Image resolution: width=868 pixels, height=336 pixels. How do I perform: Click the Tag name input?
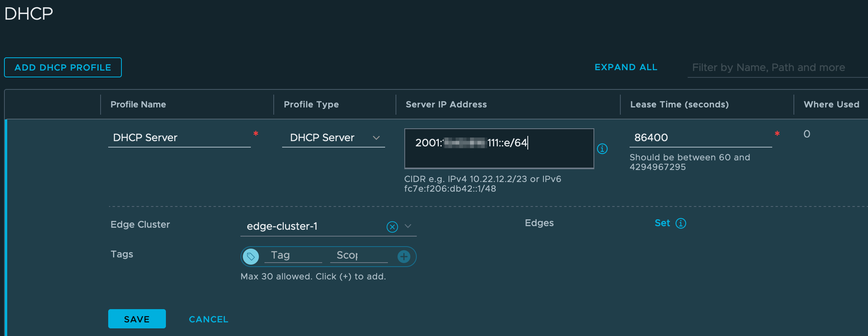pyautogui.click(x=293, y=255)
